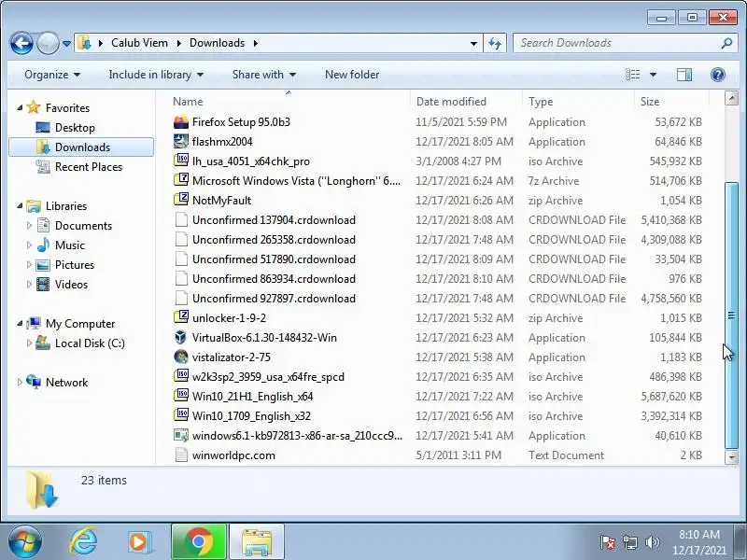
Task: Expand the Pictures library node
Action: click(29, 265)
